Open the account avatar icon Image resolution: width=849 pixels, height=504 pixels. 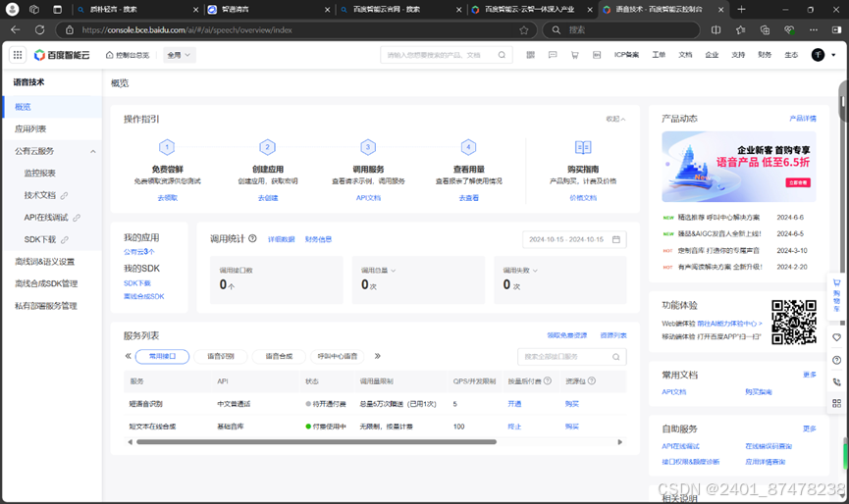pos(818,55)
